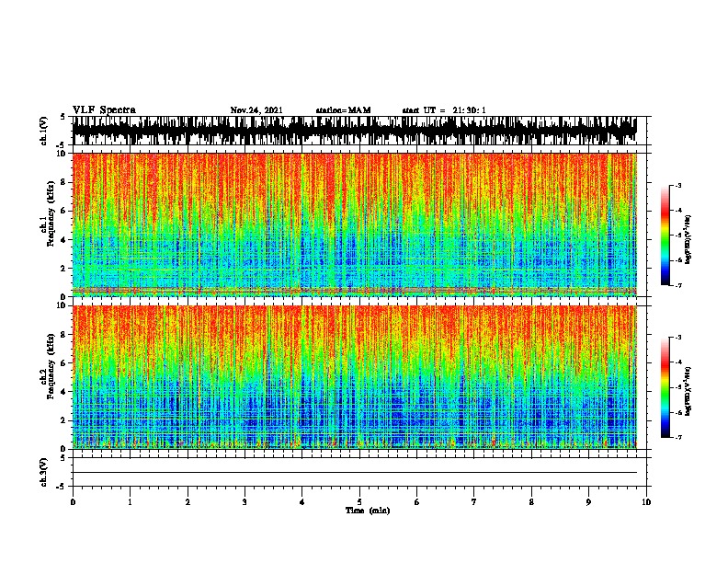Click the "-3" value on ch.1 color bar

coord(678,185)
